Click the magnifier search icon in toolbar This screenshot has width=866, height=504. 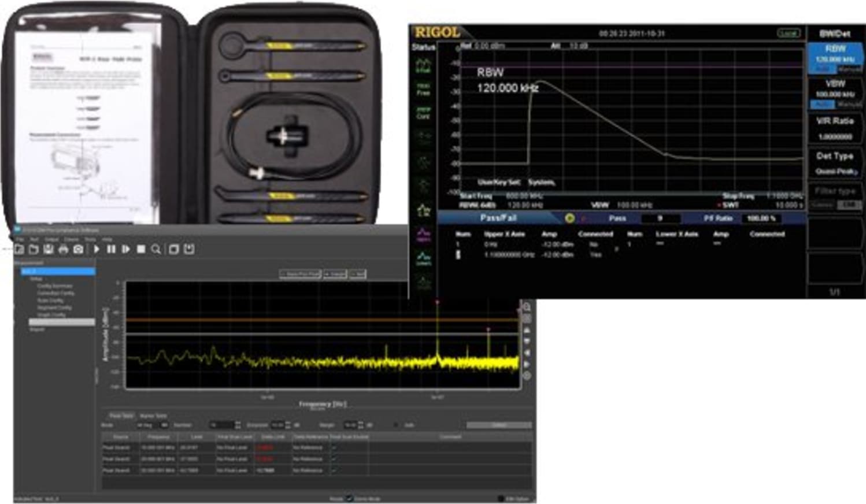click(x=156, y=249)
